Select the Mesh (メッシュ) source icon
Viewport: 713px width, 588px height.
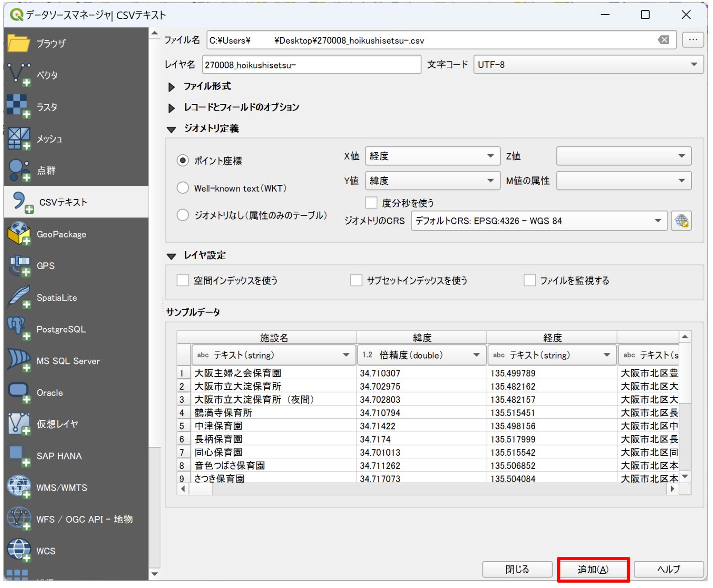point(19,139)
